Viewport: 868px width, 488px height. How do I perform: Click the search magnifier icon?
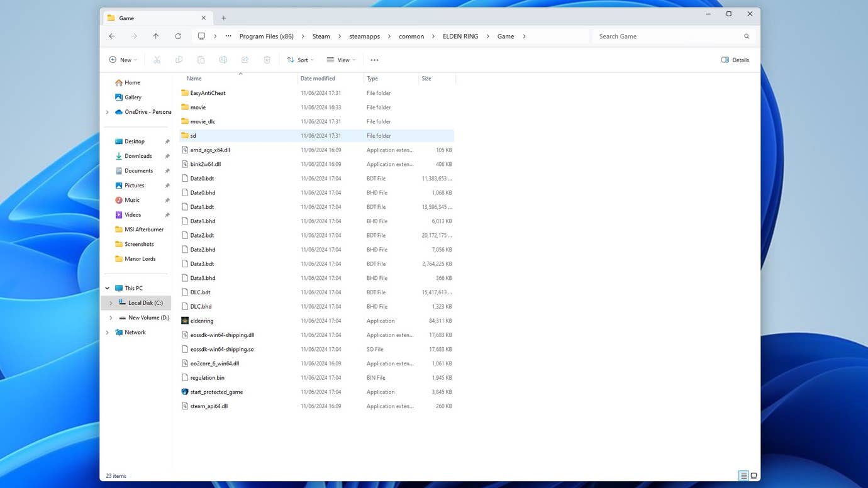747,36
